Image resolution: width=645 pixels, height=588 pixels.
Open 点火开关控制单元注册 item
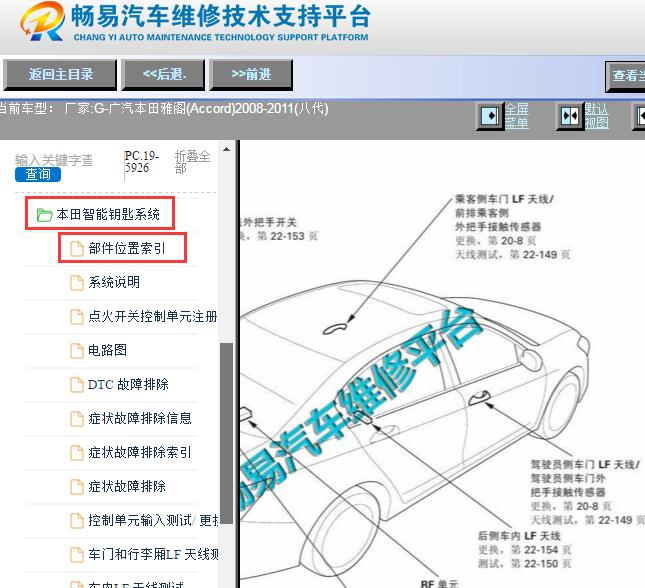point(153,316)
